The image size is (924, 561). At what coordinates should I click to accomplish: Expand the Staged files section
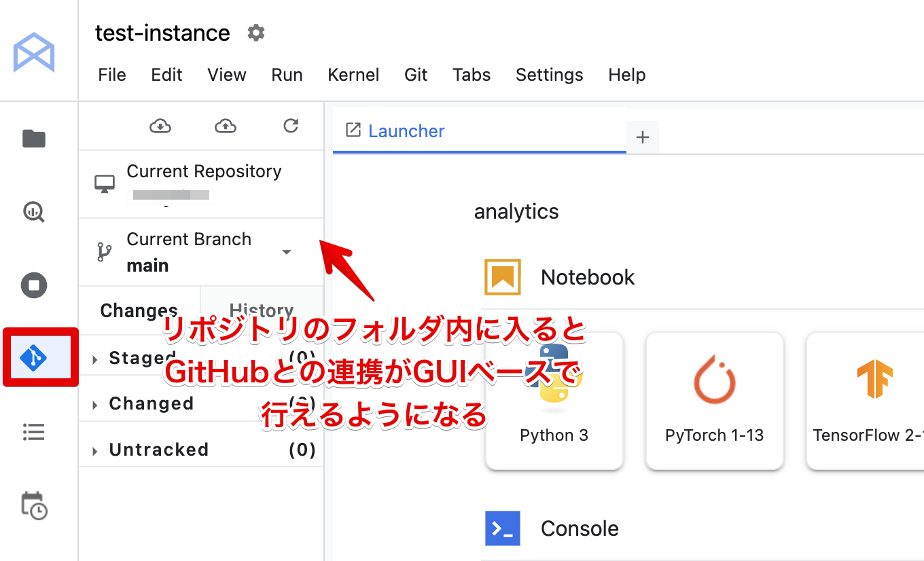[96, 359]
